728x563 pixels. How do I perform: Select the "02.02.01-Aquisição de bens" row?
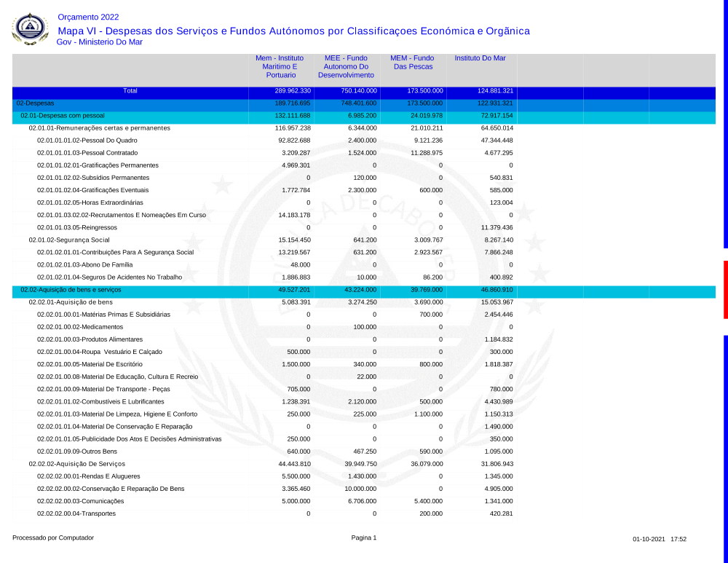point(71,302)
